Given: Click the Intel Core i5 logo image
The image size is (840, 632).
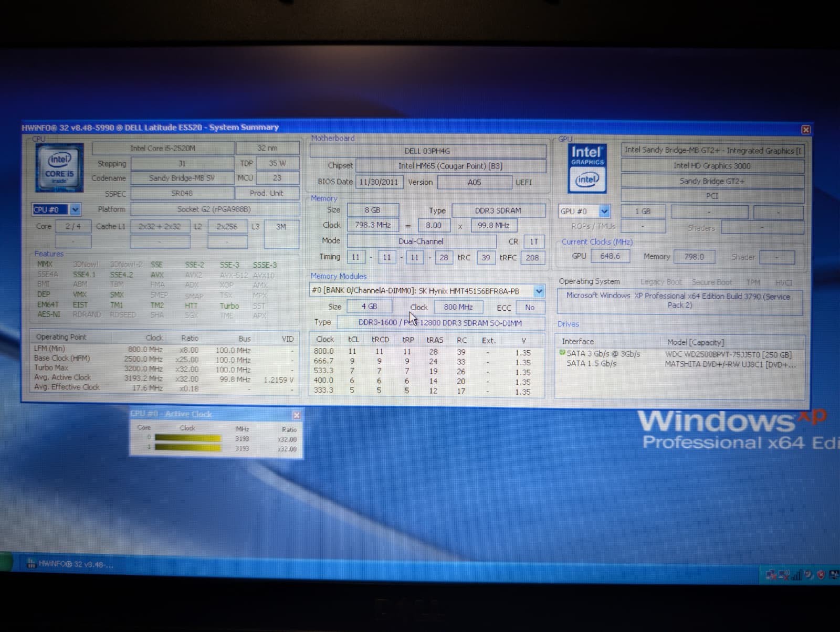Looking at the screenshot, I should pyautogui.click(x=60, y=167).
